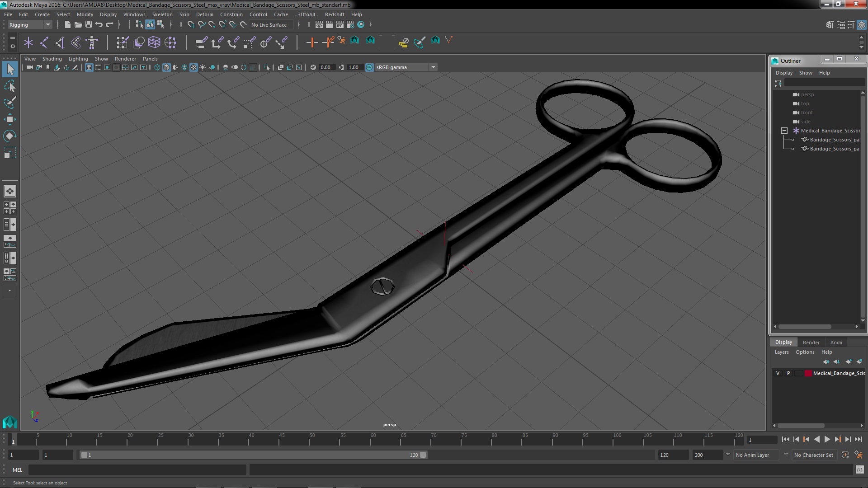Viewport: 868px width, 488px height.
Task: Switch to the Render layer tab
Action: [x=811, y=343]
